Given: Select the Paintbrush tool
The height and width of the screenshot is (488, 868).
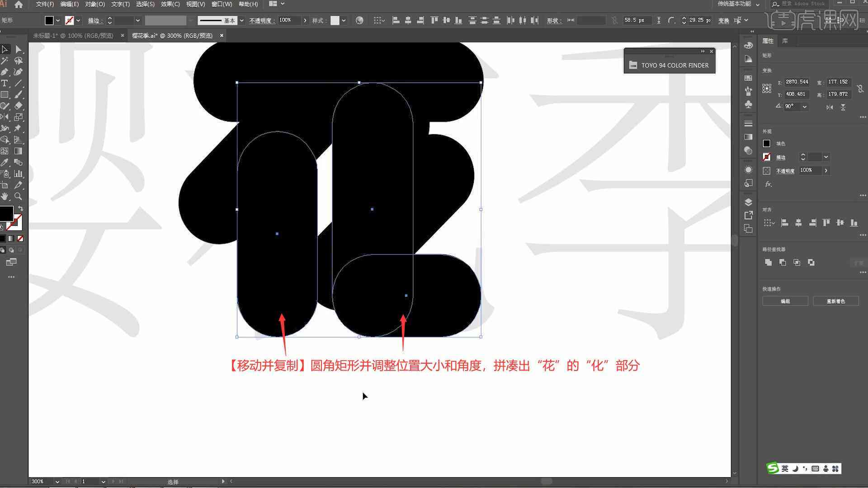Looking at the screenshot, I should pyautogui.click(x=18, y=94).
